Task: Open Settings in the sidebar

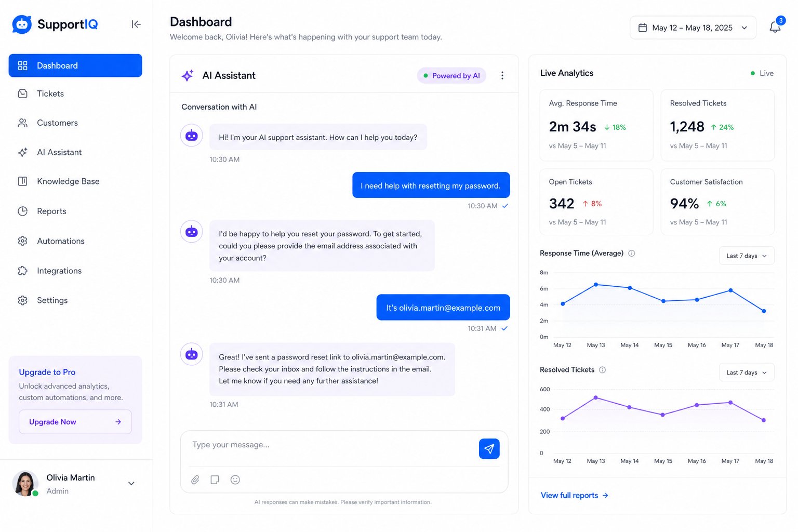Action: tap(75, 300)
